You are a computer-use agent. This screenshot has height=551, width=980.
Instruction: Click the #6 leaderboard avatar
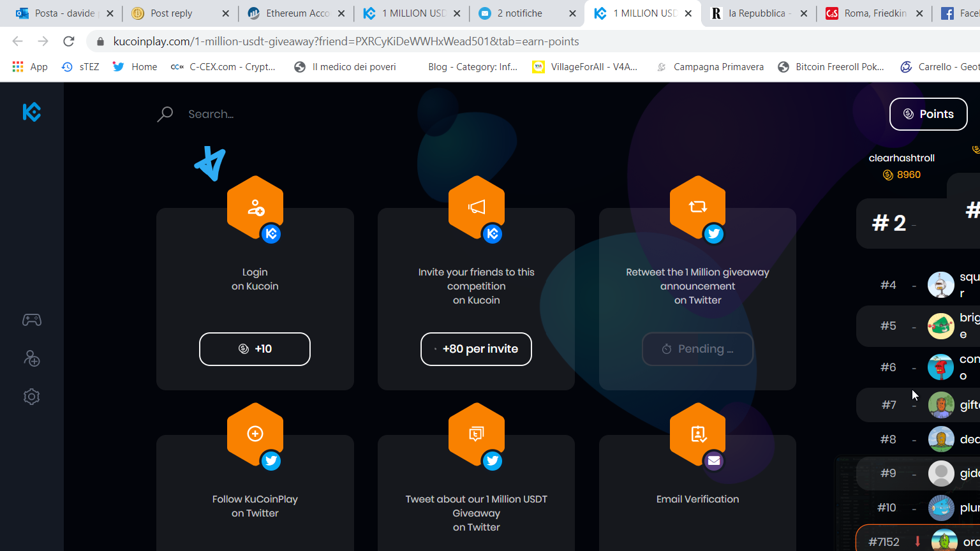(941, 367)
